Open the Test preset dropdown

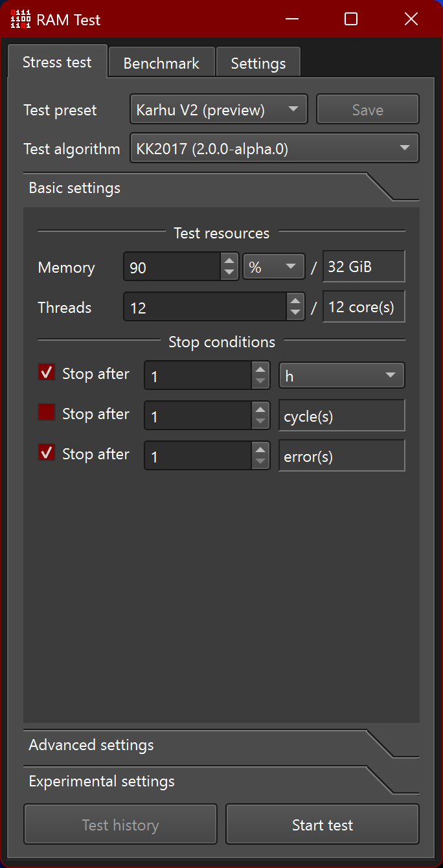(218, 109)
